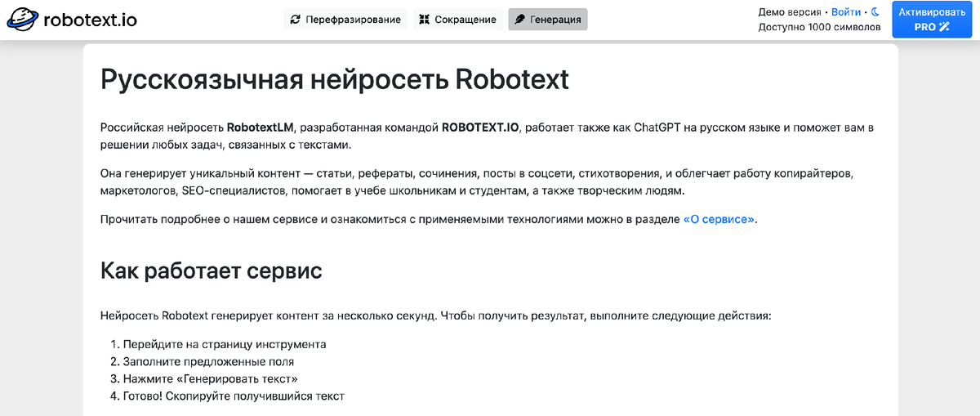Click the heading Русскоязычная нейросеть Robotext

point(335,81)
